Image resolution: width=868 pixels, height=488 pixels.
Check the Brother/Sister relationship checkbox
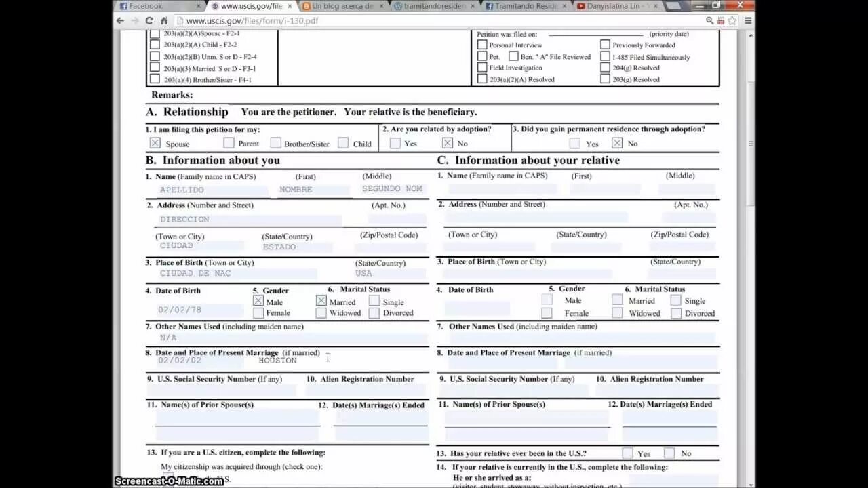coord(275,143)
